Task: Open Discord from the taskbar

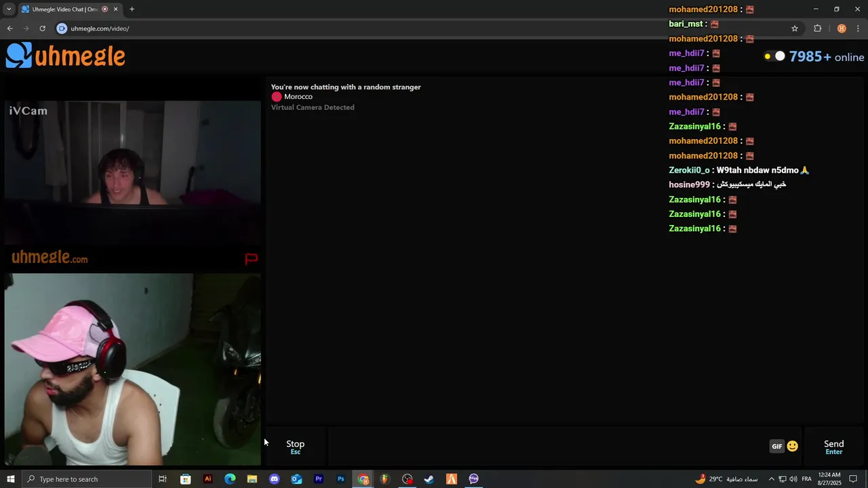Action: click(x=274, y=479)
